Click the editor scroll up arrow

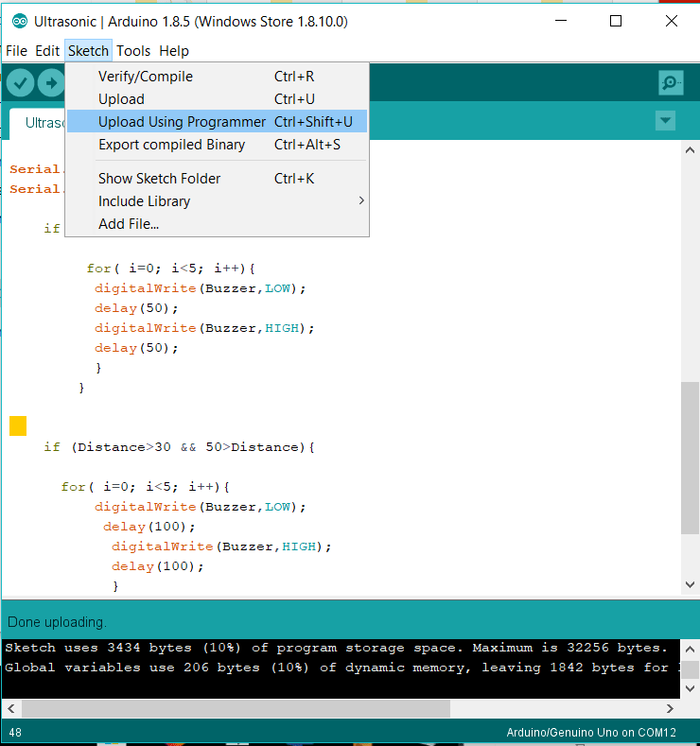(x=690, y=150)
